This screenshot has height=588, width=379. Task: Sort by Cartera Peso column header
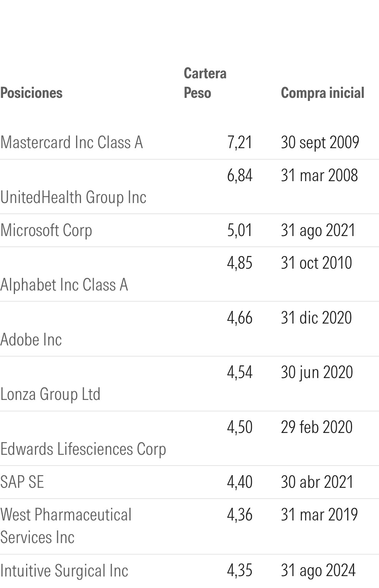[205, 83]
